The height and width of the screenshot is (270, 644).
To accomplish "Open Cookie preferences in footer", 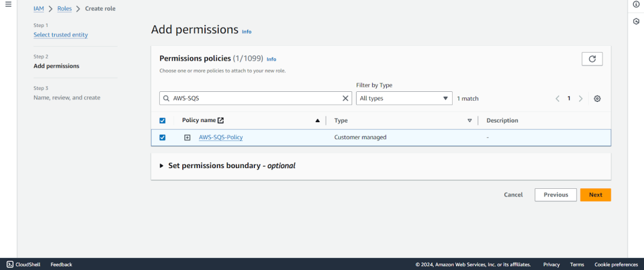I will click(616, 265).
